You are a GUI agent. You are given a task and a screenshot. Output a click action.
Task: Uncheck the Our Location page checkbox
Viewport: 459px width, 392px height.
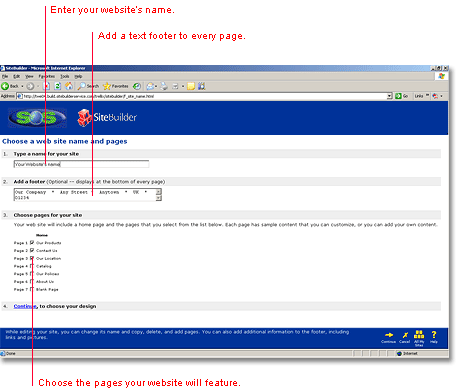tap(32, 258)
